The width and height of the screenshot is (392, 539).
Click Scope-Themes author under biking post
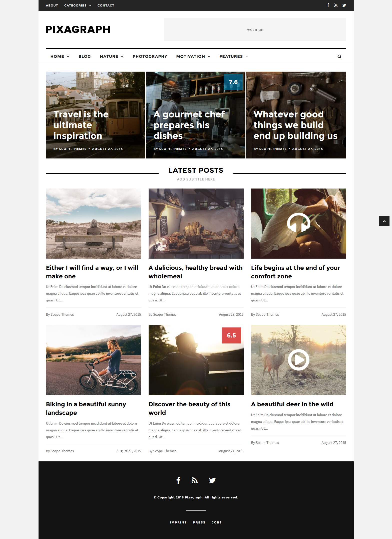[62, 451]
